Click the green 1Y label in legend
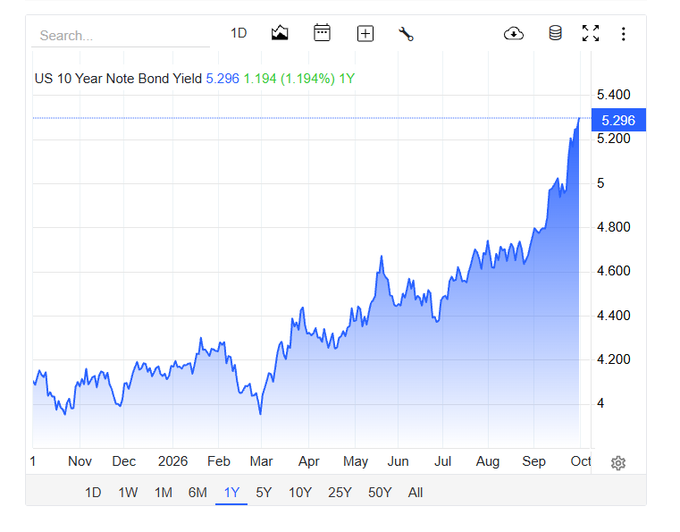The image size is (680, 532). [347, 78]
